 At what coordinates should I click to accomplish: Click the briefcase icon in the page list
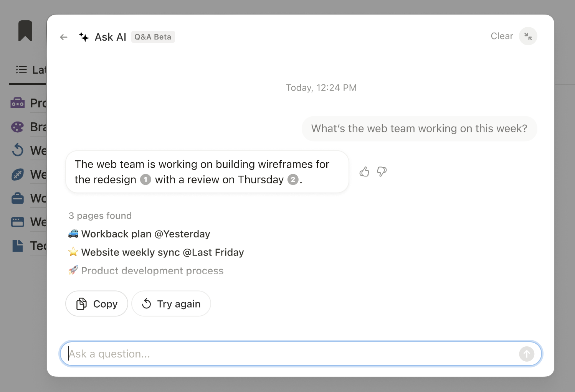click(x=18, y=198)
